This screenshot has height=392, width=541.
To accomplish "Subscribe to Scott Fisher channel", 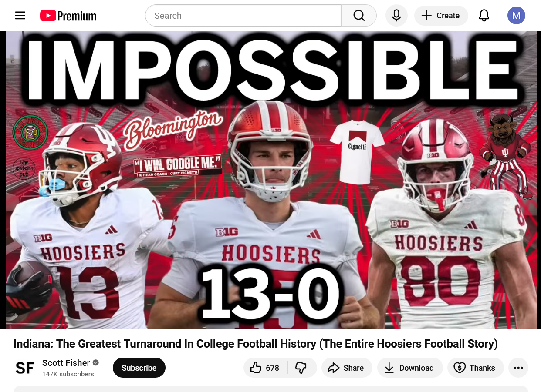I will [139, 368].
